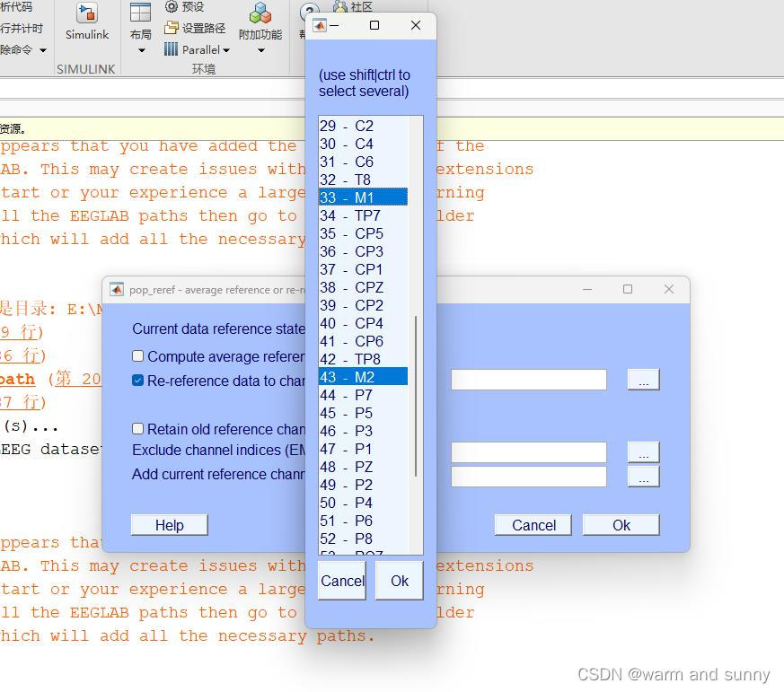784x692 pixels.
Task: Click the channel list vertical scrollbar
Action: pos(416,395)
